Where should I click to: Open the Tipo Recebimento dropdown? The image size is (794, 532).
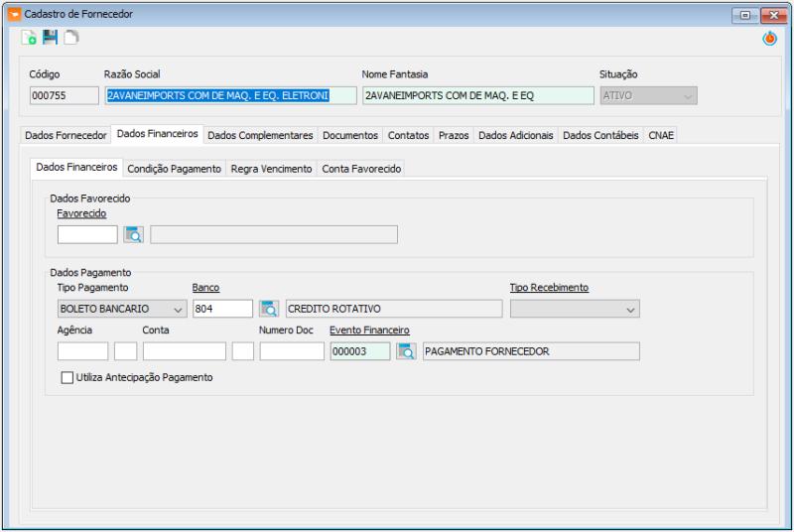(x=575, y=309)
